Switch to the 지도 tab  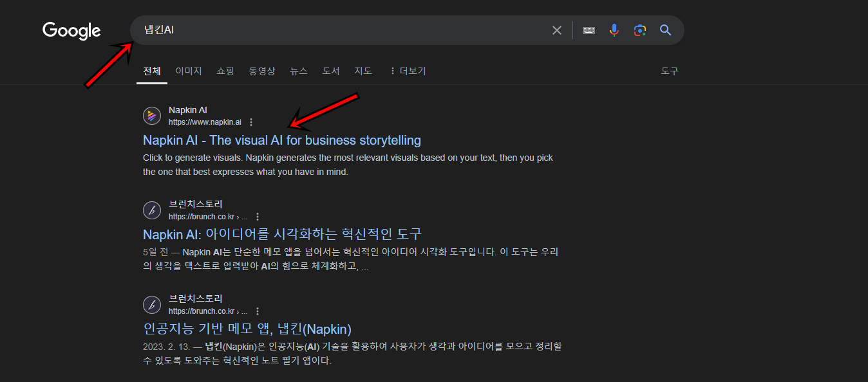363,71
